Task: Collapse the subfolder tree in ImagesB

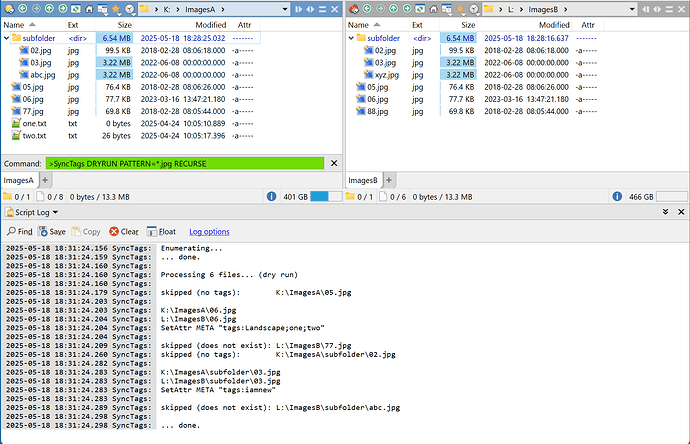Action: pyautogui.click(x=351, y=38)
